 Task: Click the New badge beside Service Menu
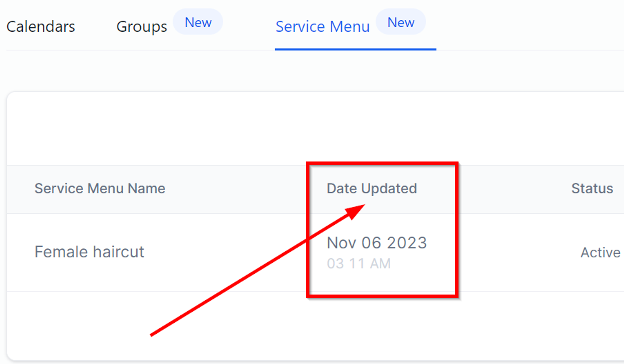pos(401,22)
